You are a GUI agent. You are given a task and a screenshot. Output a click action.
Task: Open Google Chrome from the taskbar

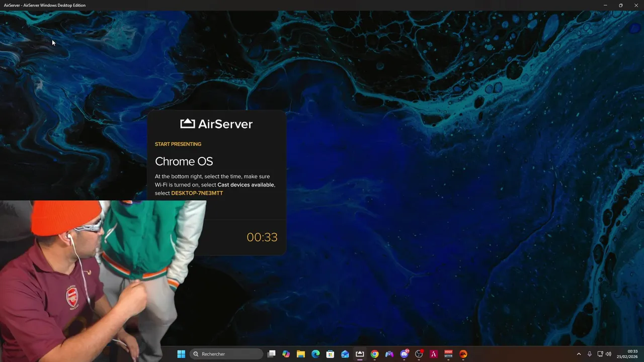(x=374, y=354)
